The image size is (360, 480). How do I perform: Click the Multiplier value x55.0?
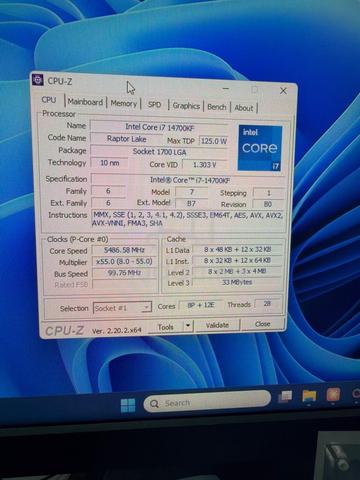pos(124,261)
